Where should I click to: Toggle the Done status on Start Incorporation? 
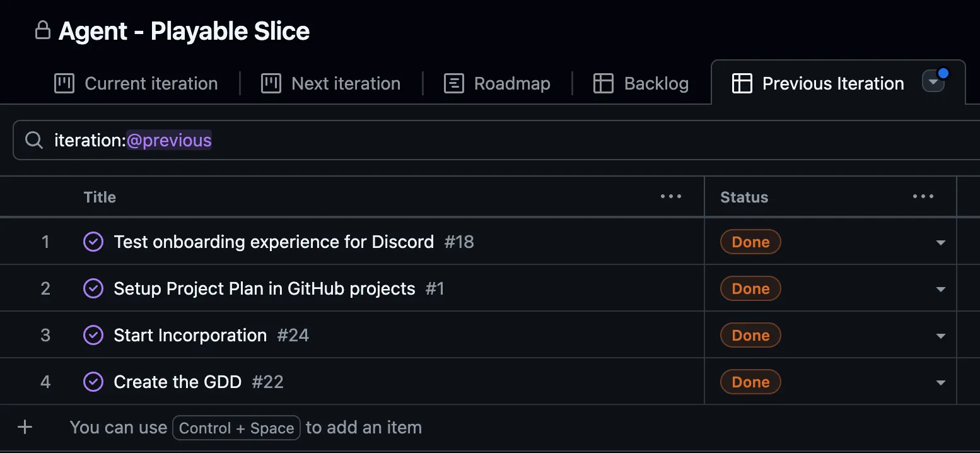(750, 335)
